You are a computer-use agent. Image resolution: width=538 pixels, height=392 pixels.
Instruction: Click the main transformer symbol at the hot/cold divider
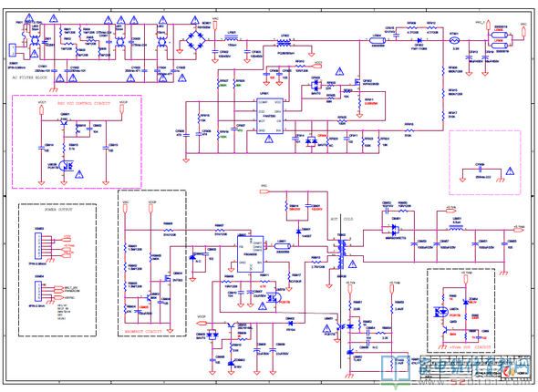[341, 254]
